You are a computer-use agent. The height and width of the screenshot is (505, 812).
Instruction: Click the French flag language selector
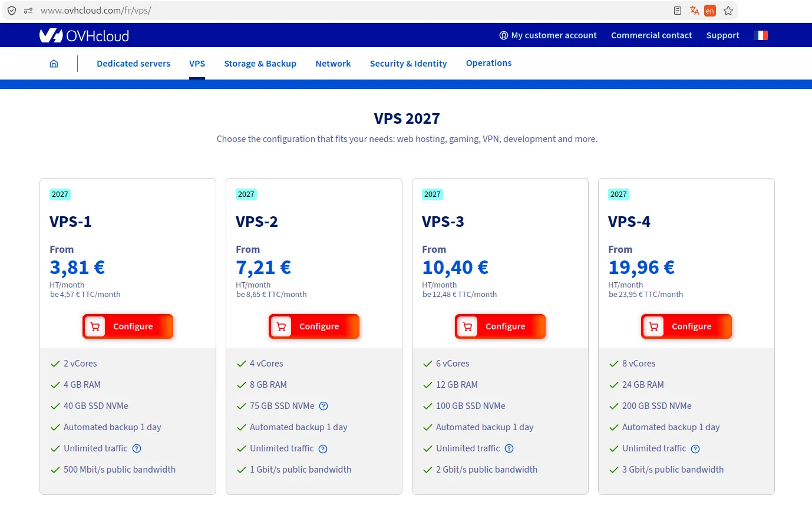[761, 35]
